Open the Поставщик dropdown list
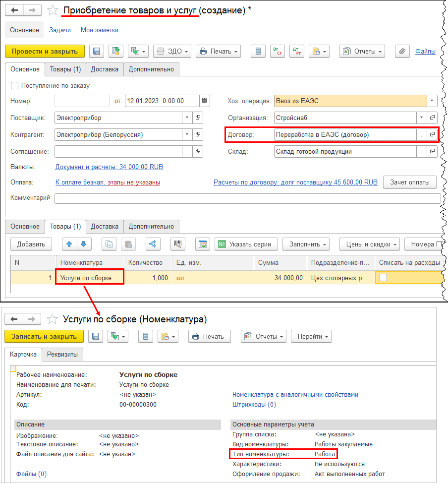This screenshot has width=448, height=484. point(187,118)
